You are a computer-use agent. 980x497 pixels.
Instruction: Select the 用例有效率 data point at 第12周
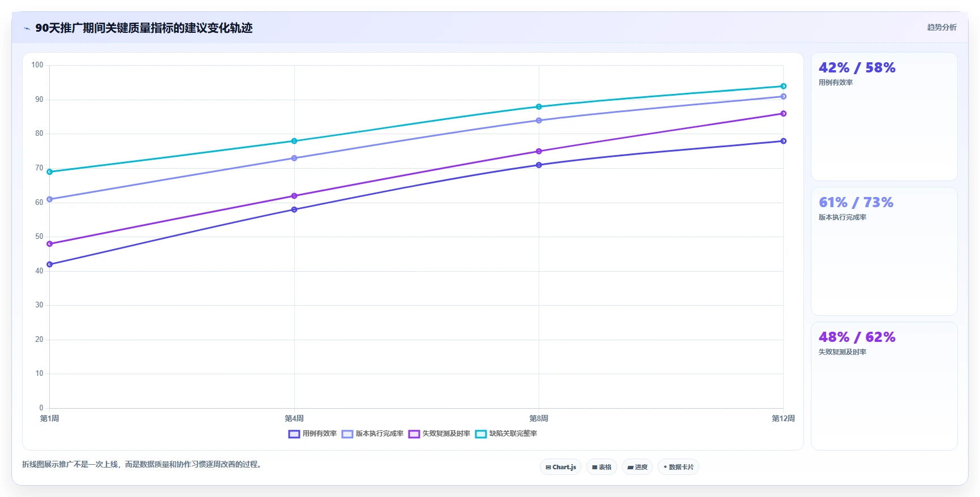[x=784, y=141]
